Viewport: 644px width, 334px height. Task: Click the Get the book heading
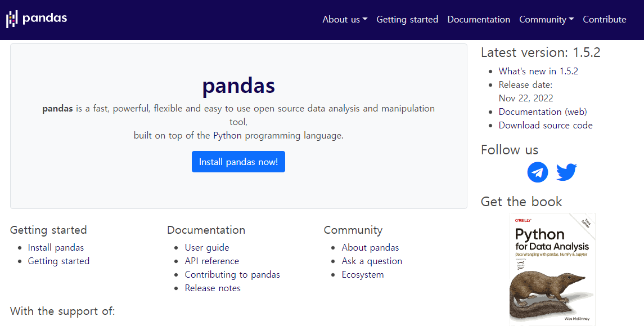point(521,202)
